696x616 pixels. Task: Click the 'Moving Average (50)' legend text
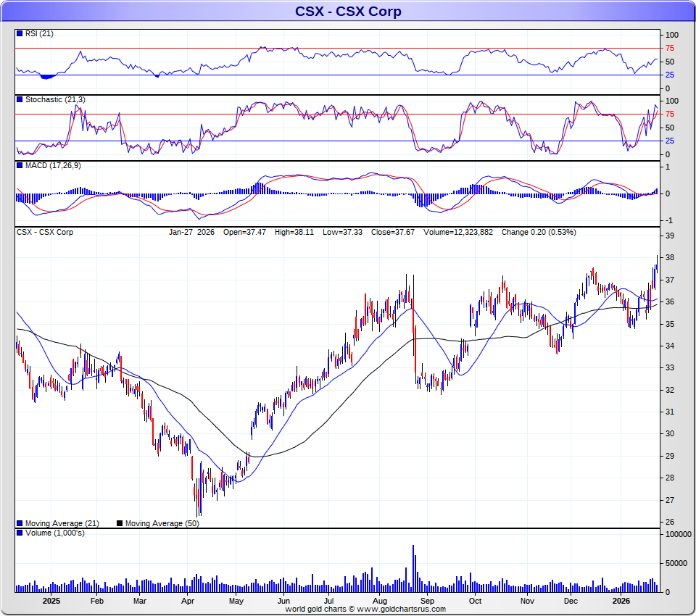coord(162,524)
